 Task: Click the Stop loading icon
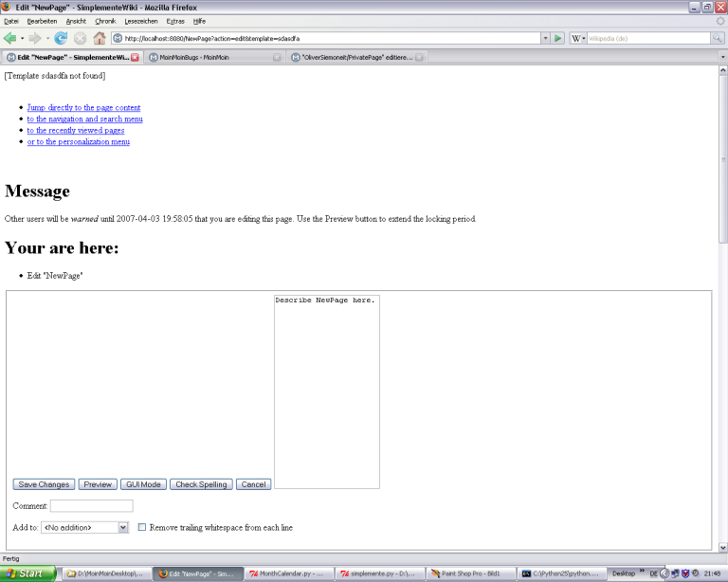coord(80,39)
